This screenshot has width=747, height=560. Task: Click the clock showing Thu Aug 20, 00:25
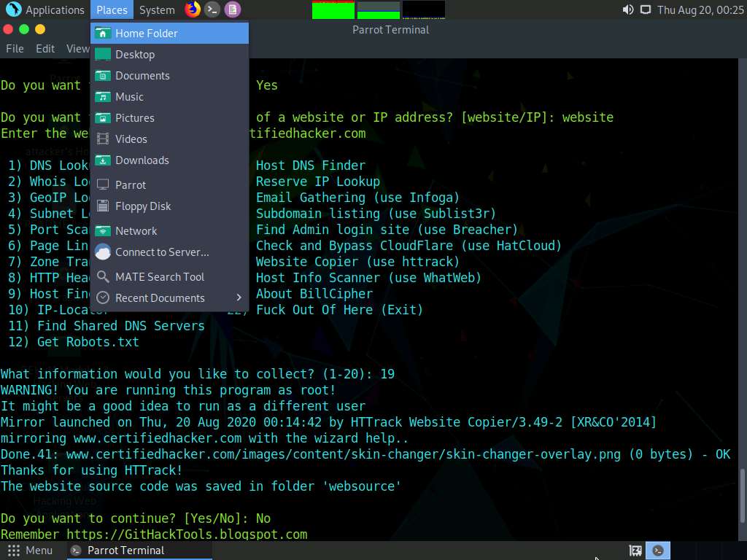tap(700, 9)
